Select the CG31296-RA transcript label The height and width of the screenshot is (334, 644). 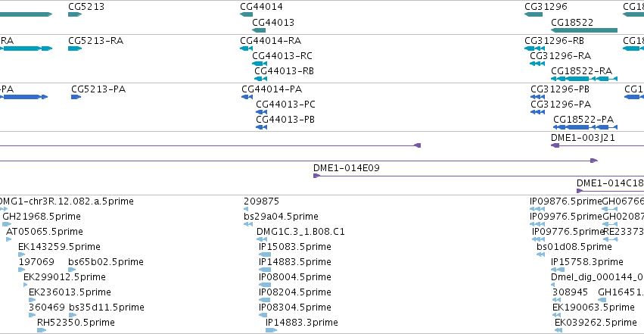click(x=560, y=56)
